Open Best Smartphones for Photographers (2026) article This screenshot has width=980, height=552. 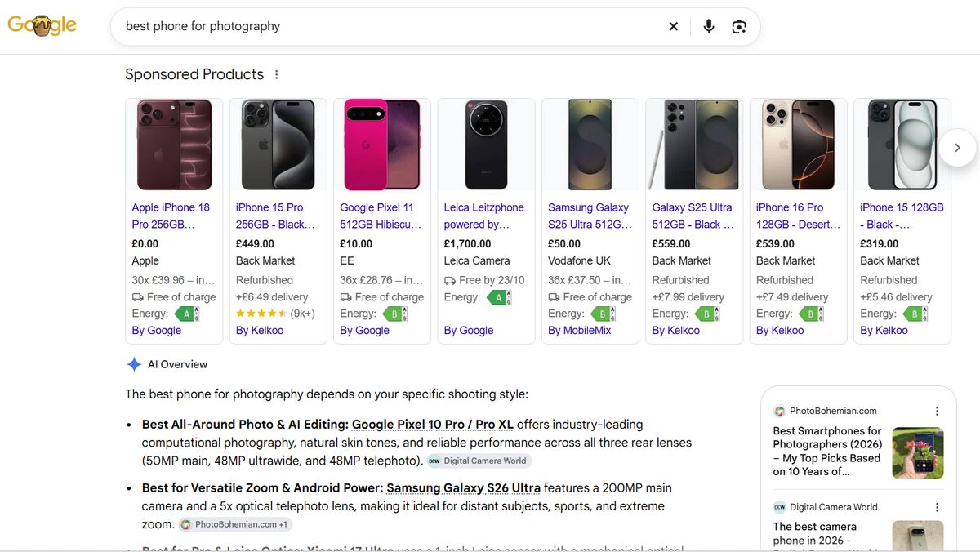pyautogui.click(x=828, y=451)
